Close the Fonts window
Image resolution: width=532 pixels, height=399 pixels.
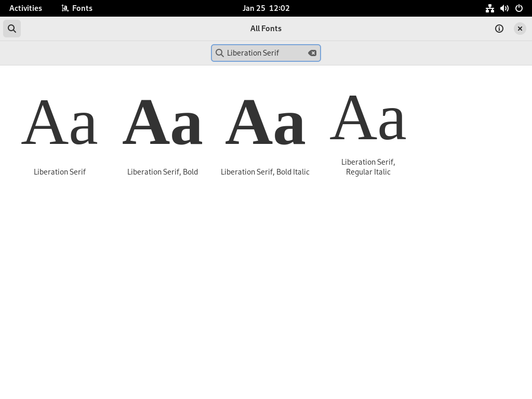coord(520,29)
